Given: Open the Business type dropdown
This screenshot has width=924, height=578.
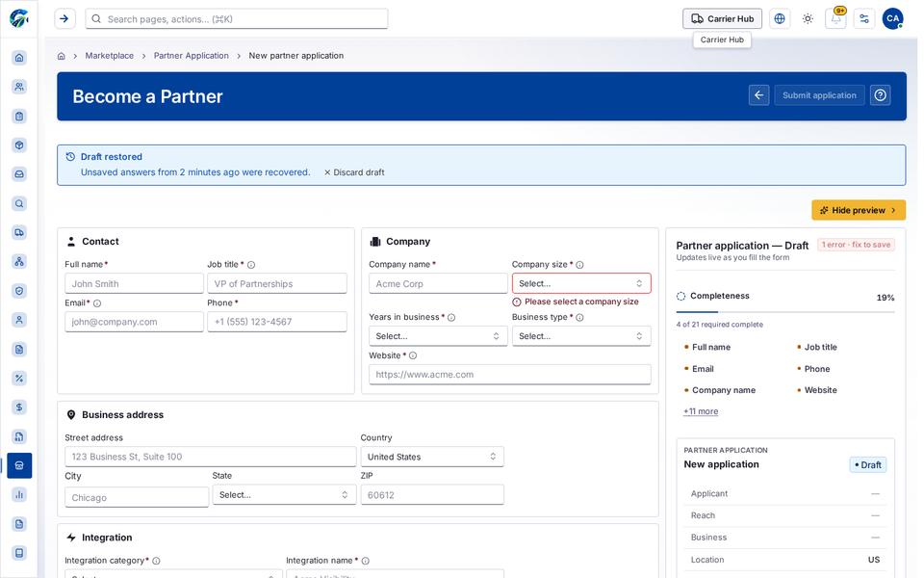Looking at the screenshot, I should coord(581,336).
